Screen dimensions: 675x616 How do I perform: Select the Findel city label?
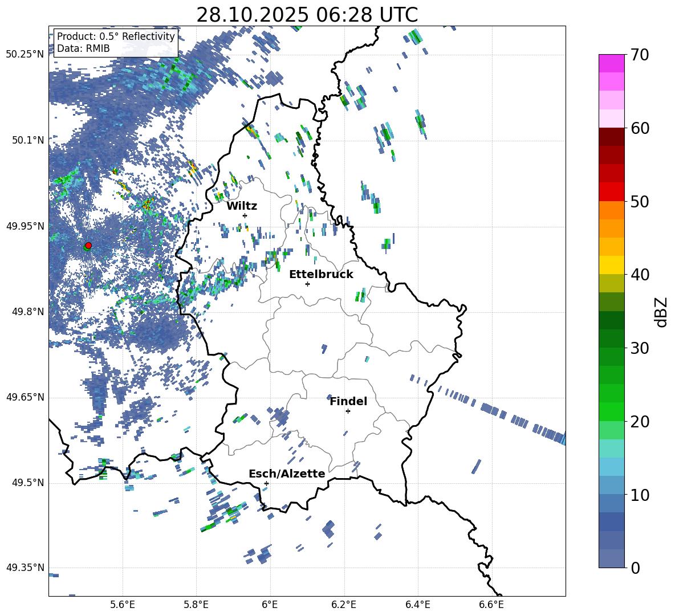pyautogui.click(x=348, y=401)
